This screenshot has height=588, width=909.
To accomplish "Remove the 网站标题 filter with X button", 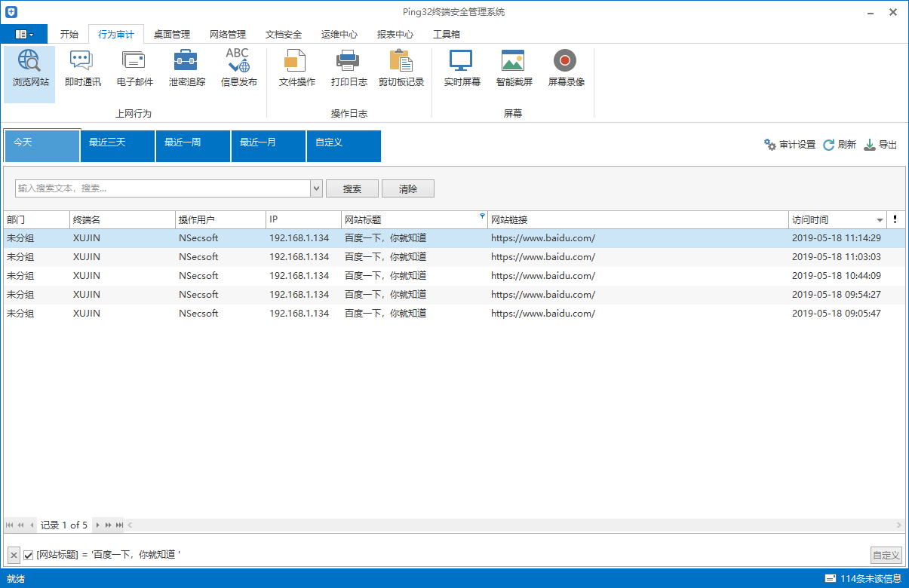I will (x=14, y=555).
